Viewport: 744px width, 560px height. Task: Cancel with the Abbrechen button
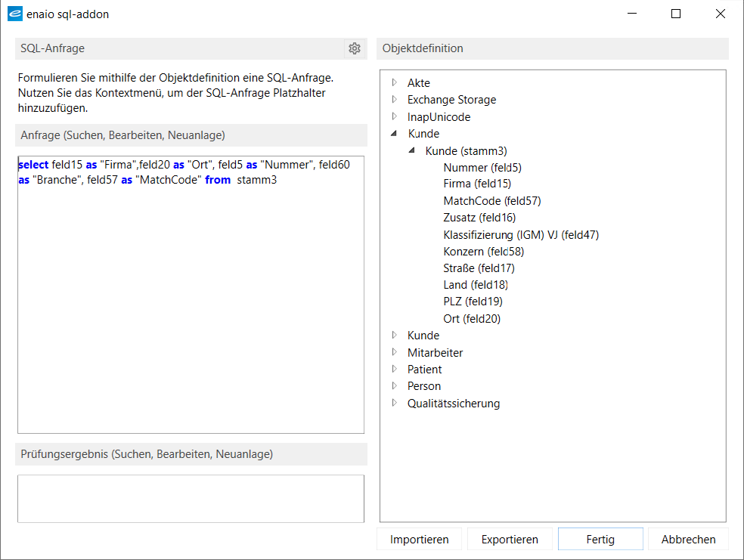(x=688, y=540)
